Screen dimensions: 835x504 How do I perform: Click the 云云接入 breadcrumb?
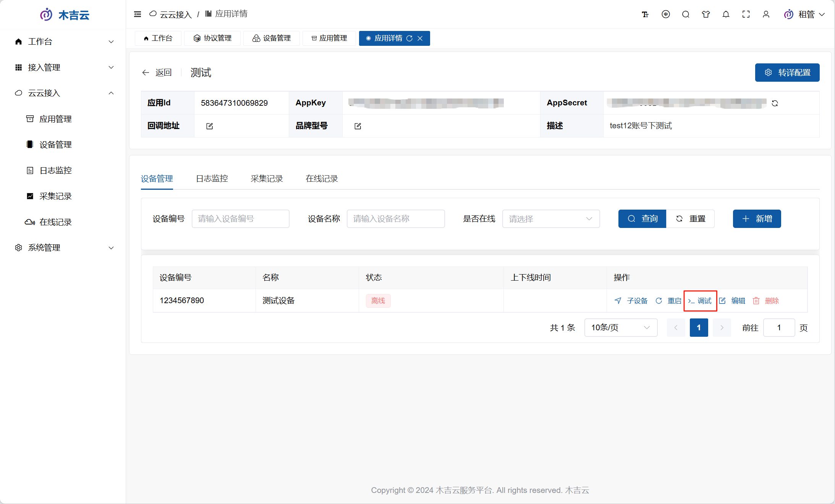coord(170,14)
